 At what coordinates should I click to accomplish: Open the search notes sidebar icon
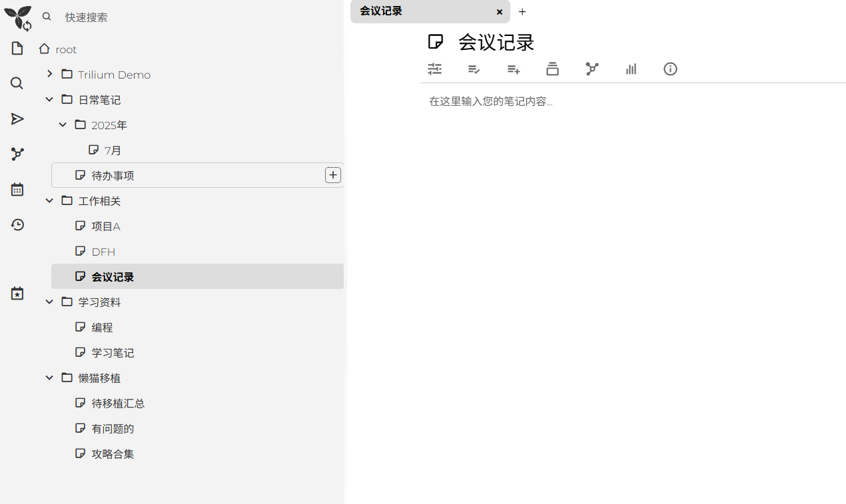click(17, 83)
